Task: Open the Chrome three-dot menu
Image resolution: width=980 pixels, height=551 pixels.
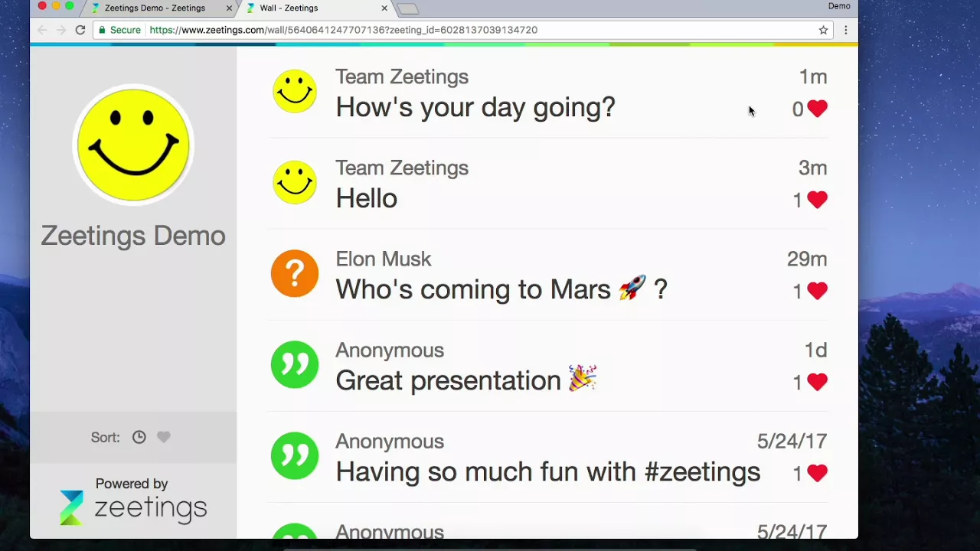Action: click(845, 30)
